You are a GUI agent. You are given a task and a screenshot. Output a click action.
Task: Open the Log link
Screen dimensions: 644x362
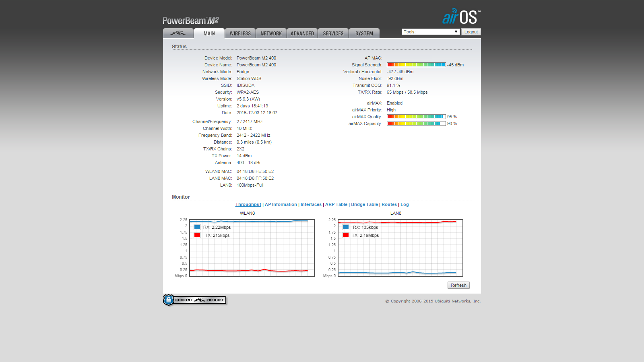pos(405,204)
